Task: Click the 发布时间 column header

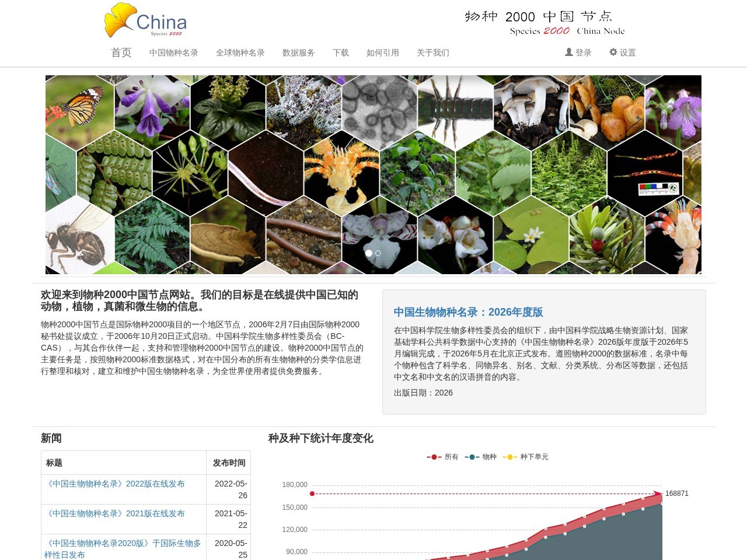Action: pos(229,463)
